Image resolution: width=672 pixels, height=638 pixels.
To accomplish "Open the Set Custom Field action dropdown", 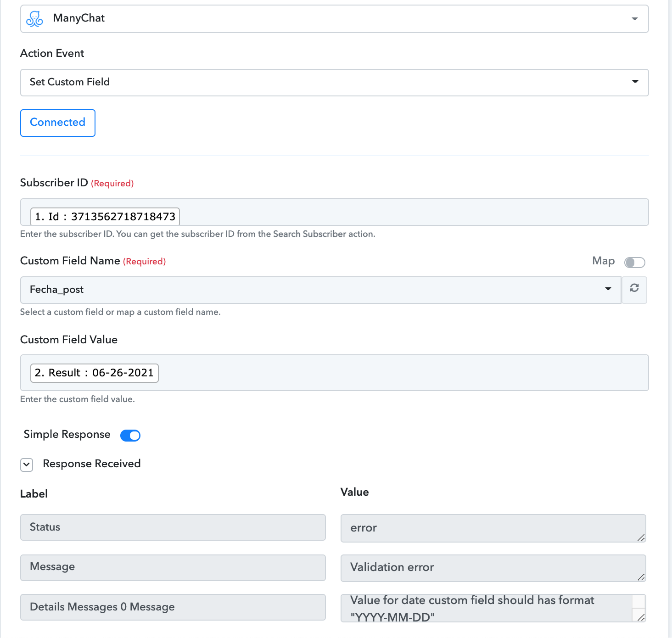I will click(334, 83).
